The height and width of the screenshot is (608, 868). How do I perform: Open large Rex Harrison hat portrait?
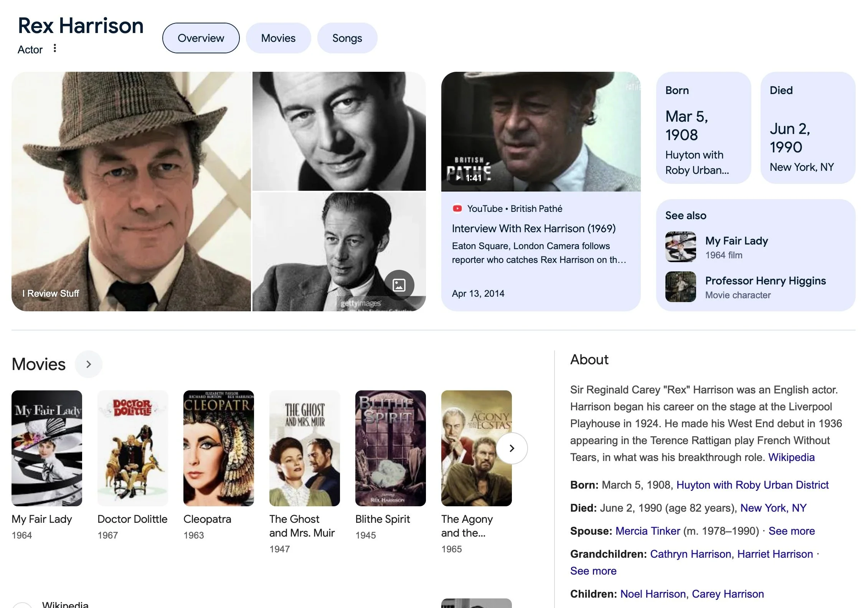[131, 191]
